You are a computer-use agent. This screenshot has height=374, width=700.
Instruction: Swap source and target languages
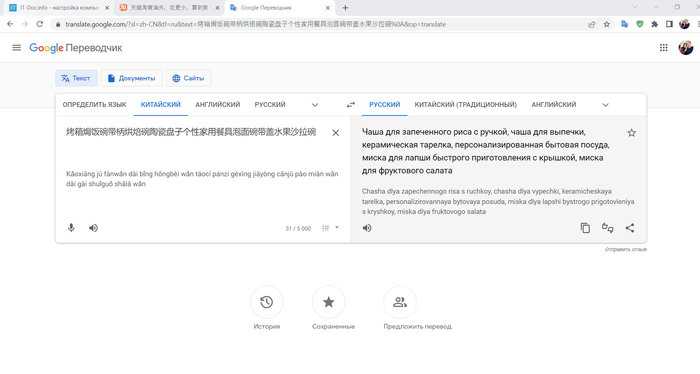tap(351, 105)
